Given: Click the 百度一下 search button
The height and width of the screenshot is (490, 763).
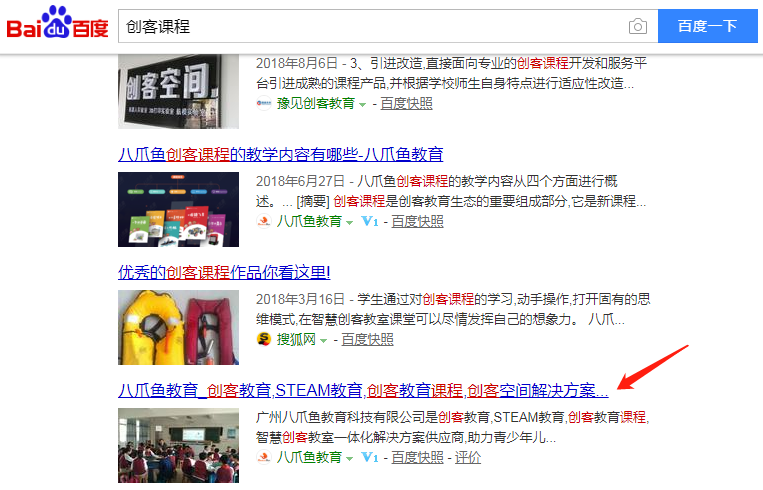Looking at the screenshot, I should point(708,26).
